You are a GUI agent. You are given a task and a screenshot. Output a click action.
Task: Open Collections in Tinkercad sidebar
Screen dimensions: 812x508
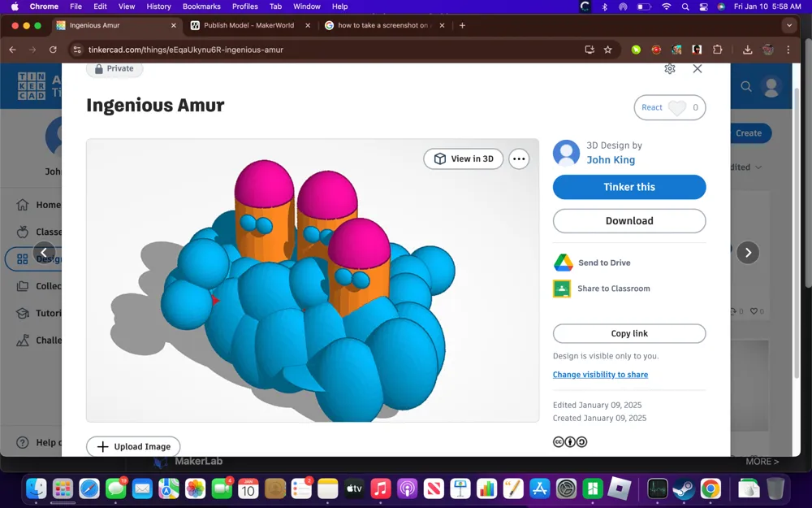[38, 286]
